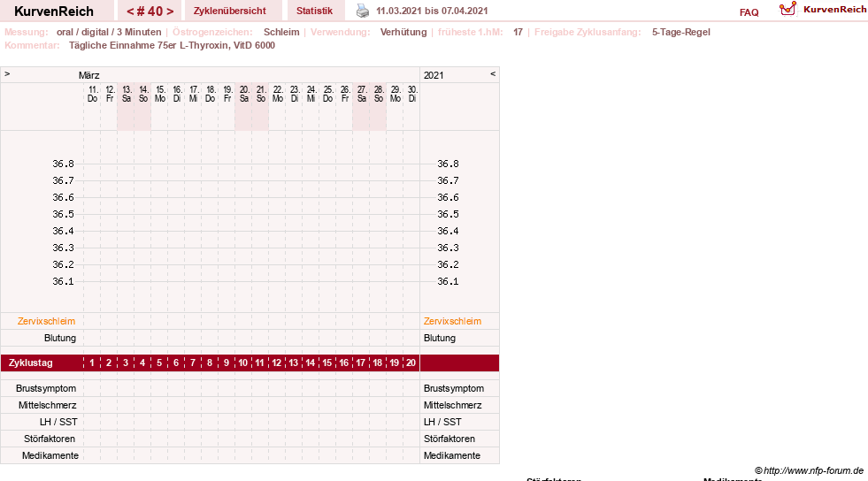Click date column 13. Sa
This screenshot has width=868, height=481.
point(127,94)
